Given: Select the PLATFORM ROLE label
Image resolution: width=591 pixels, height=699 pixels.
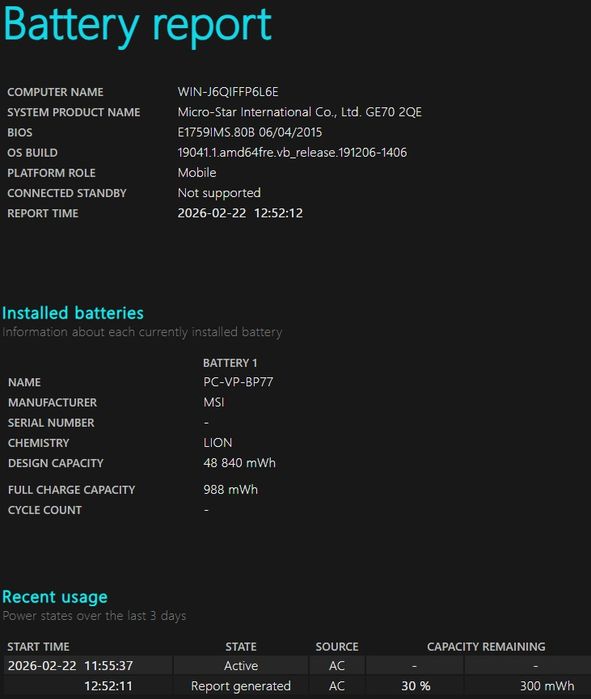Looking at the screenshot, I should click(51, 173).
